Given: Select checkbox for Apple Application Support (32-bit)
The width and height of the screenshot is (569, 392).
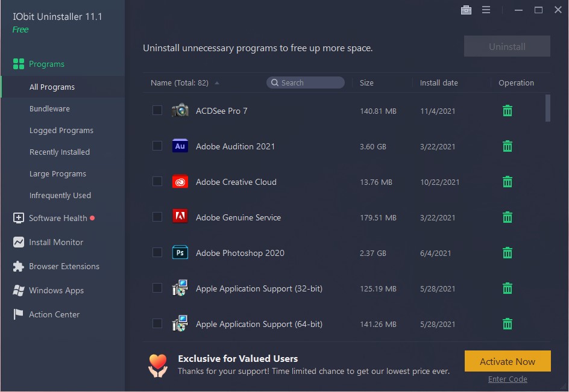Looking at the screenshot, I should [x=157, y=288].
